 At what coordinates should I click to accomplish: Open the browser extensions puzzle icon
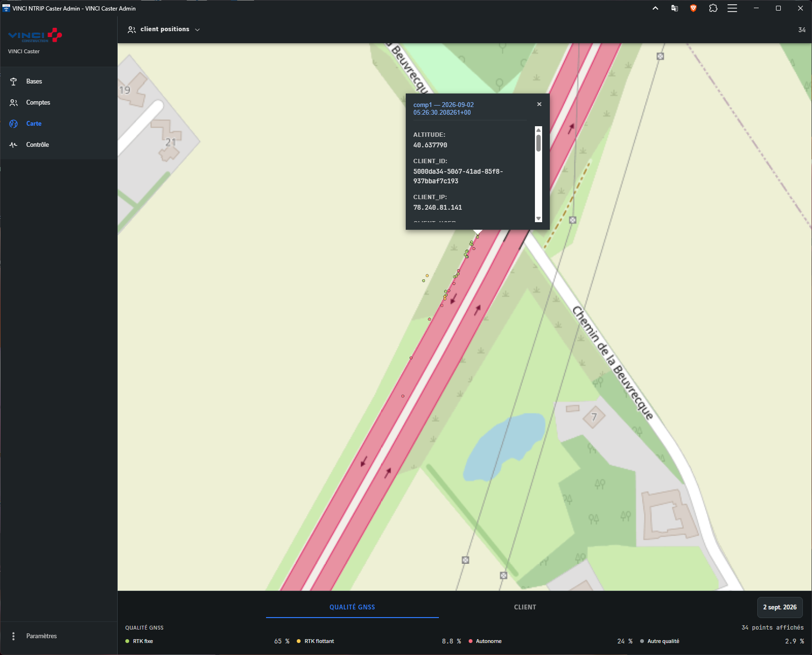point(713,8)
